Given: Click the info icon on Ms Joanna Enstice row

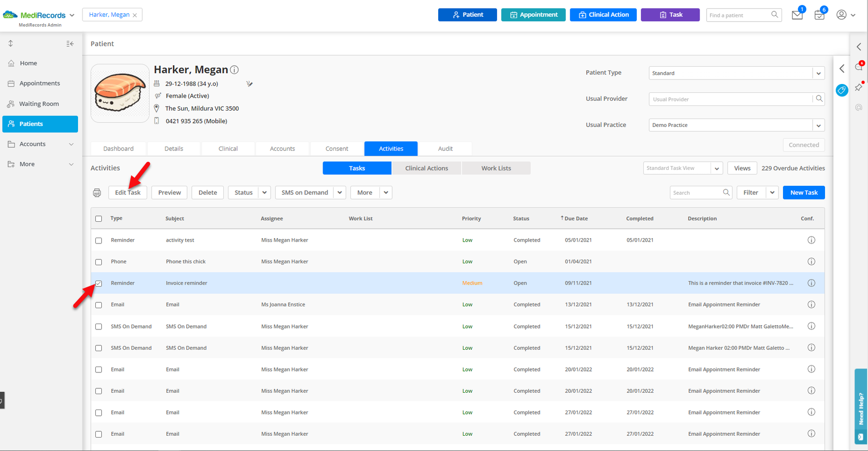Looking at the screenshot, I should point(811,305).
